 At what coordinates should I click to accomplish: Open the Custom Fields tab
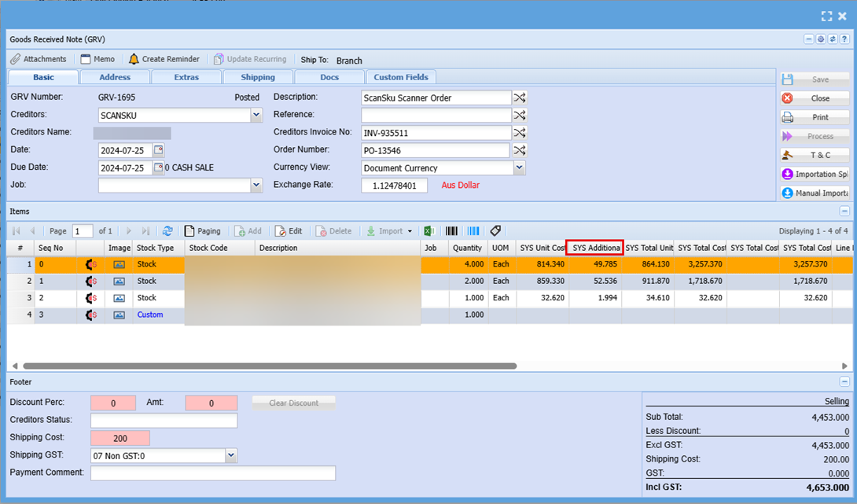pyautogui.click(x=401, y=77)
